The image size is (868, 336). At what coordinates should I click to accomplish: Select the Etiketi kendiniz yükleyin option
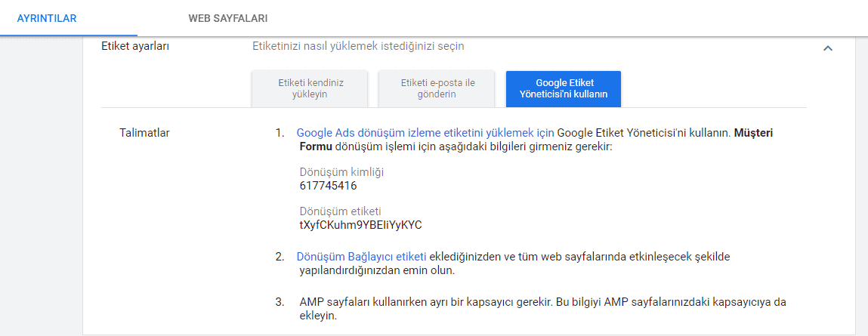[x=310, y=88]
